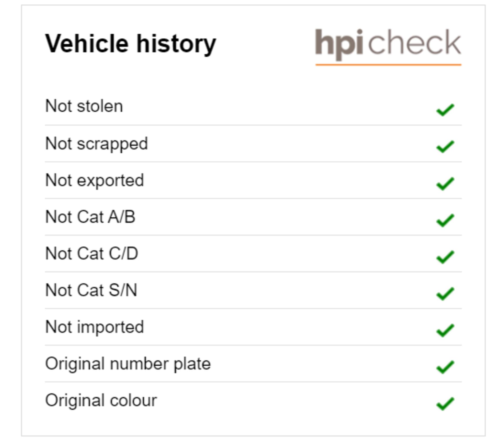Click the Not scrapped text label
Screen dimensions: 504x441
click(96, 144)
